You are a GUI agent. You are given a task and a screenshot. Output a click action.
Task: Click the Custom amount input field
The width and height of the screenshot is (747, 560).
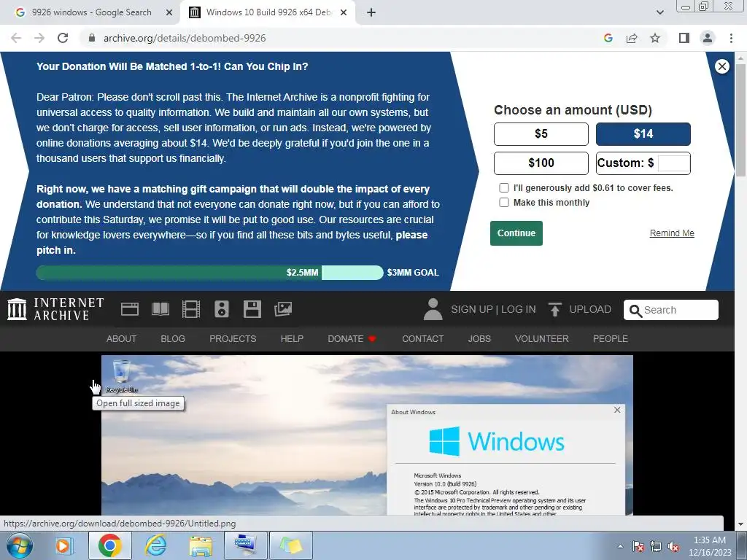pos(673,163)
